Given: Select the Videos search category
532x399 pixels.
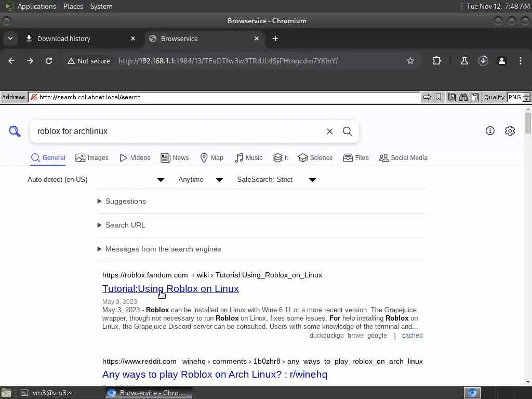Looking at the screenshot, I should 135,158.
